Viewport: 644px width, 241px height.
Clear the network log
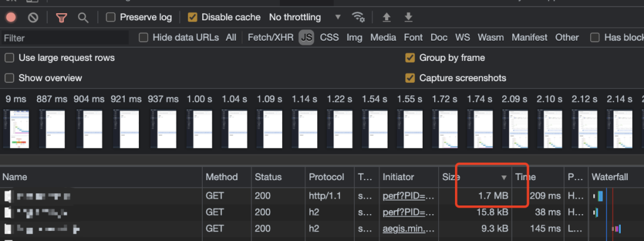[x=33, y=17]
